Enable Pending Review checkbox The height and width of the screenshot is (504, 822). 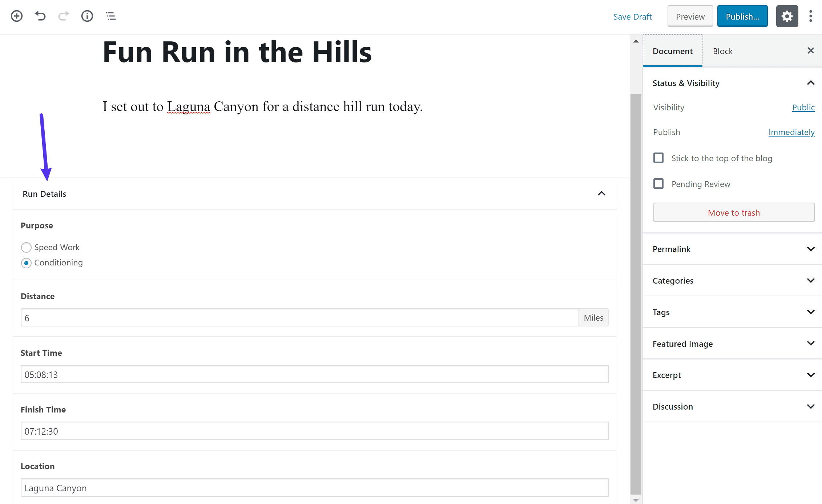[658, 183]
